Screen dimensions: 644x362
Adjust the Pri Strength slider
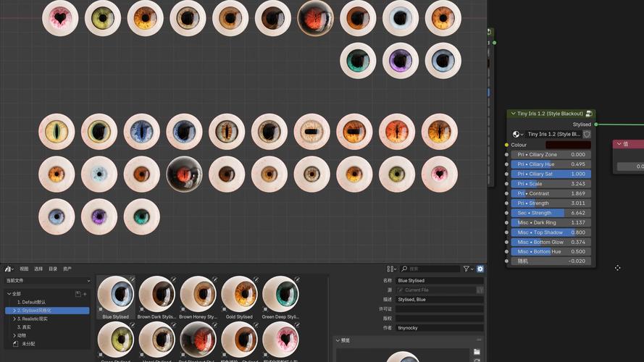click(551, 203)
